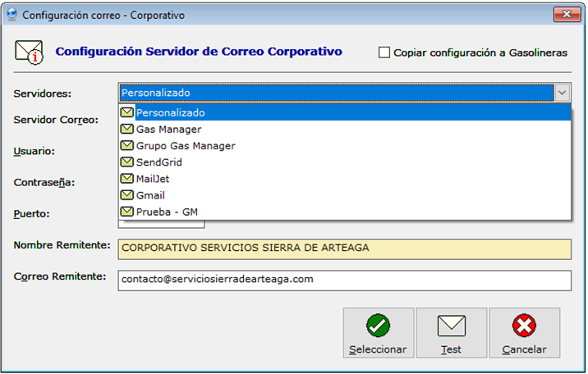The image size is (588, 374).
Task: Focus the Correo Remitente email field
Action: [x=344, y=280]
